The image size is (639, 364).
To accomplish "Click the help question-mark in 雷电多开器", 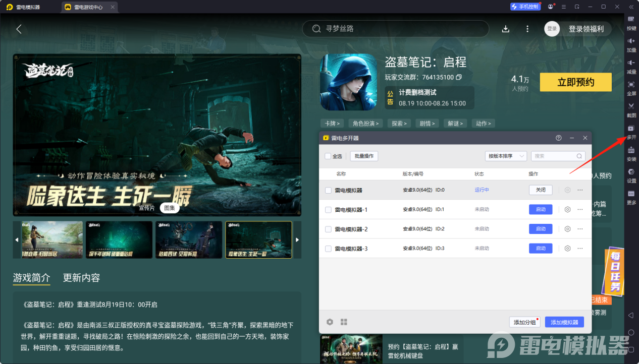I will pyautogui.click(x=559, y=138).
